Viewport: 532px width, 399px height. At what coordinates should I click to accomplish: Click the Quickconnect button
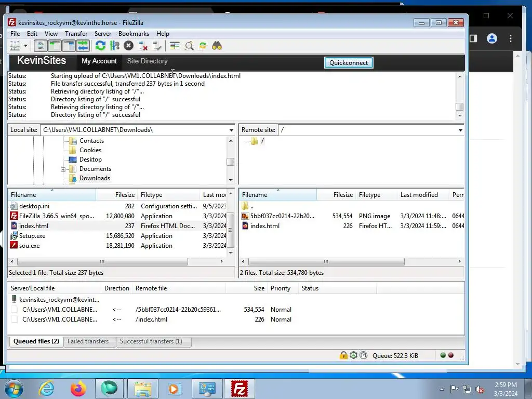pos(349,63)
